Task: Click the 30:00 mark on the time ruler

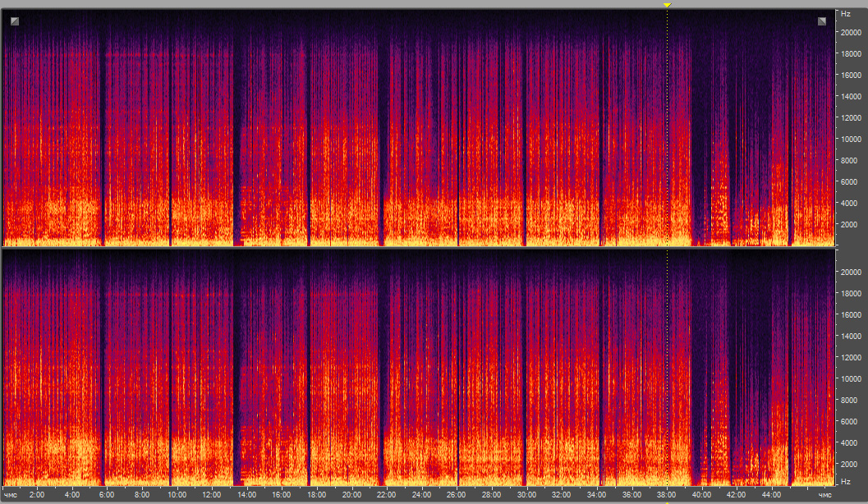Action: pos(526,495)
